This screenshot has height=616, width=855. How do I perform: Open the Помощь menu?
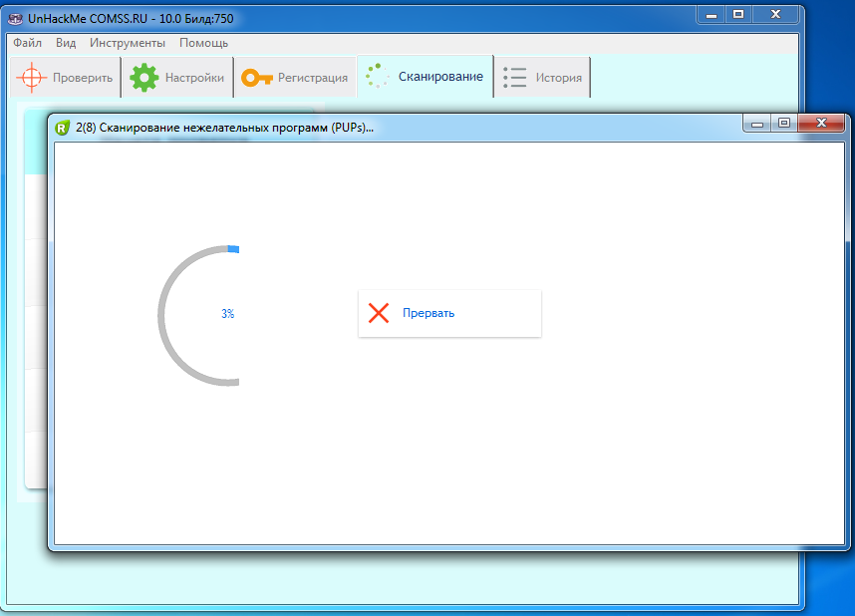coord(204,43)
